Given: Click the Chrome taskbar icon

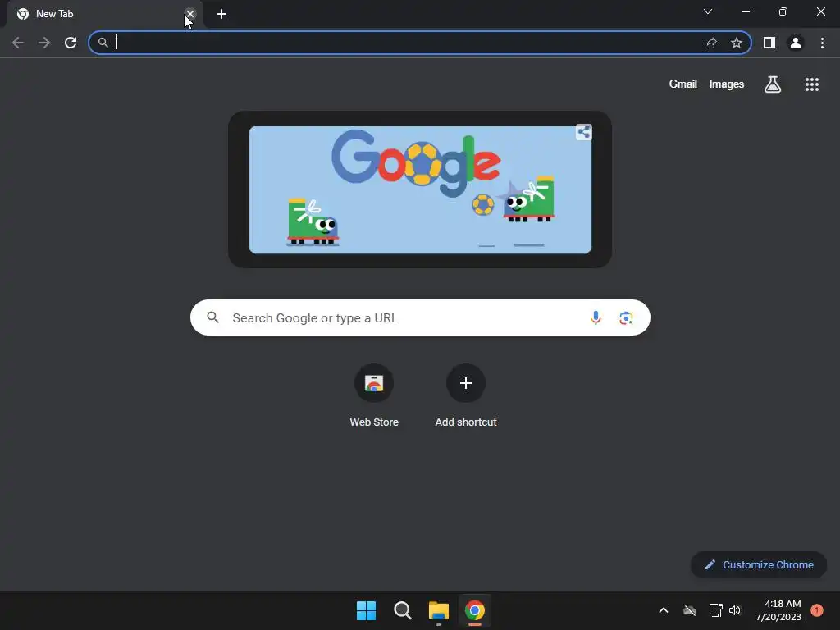Looking at the screenshot, I should tap(475, 610).
